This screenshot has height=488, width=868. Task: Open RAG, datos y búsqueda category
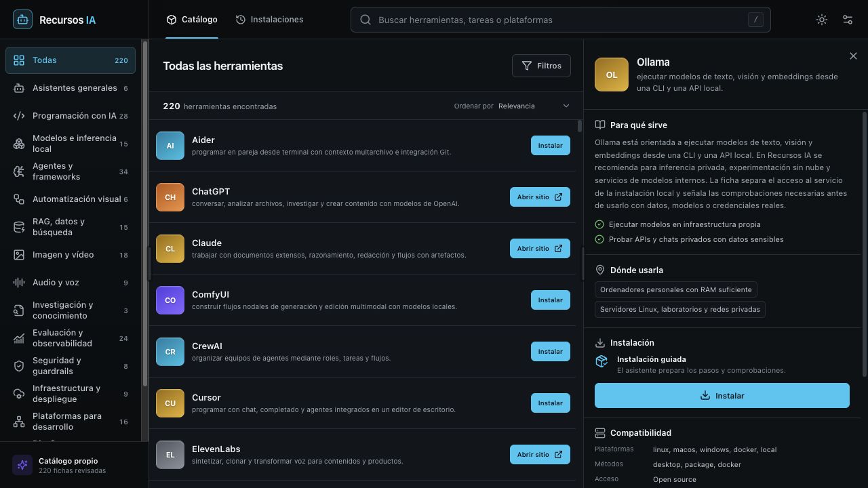[71, 227]
